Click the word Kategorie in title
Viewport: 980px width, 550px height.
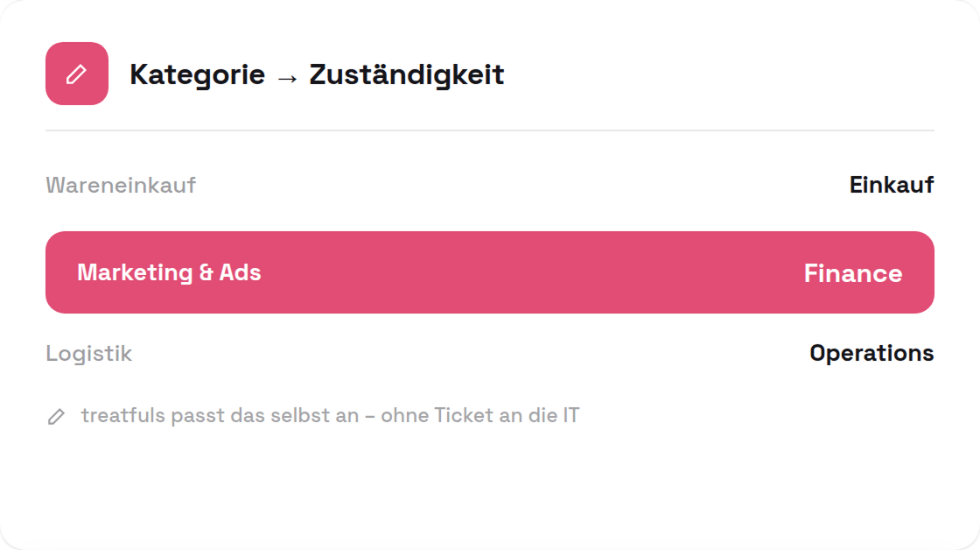[197, 75]
